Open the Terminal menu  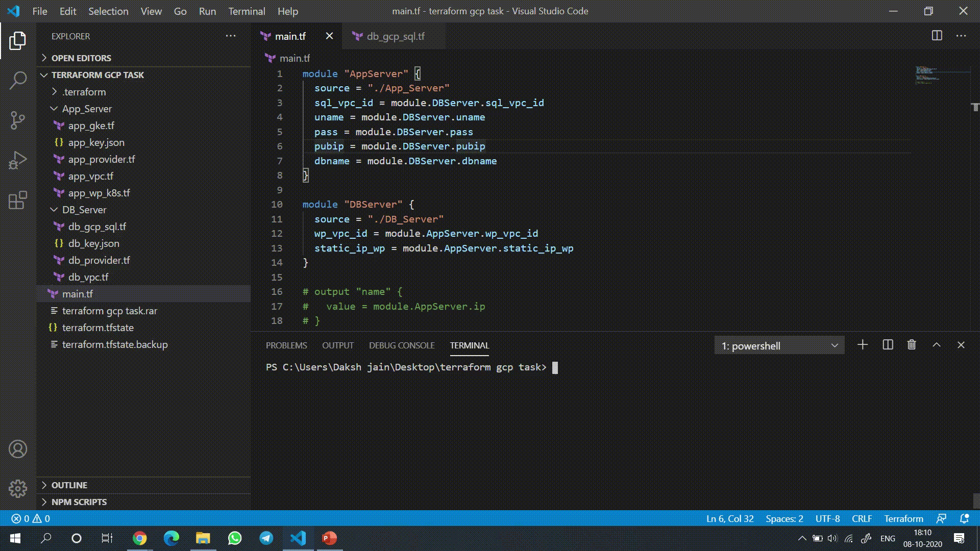point(247,11)
